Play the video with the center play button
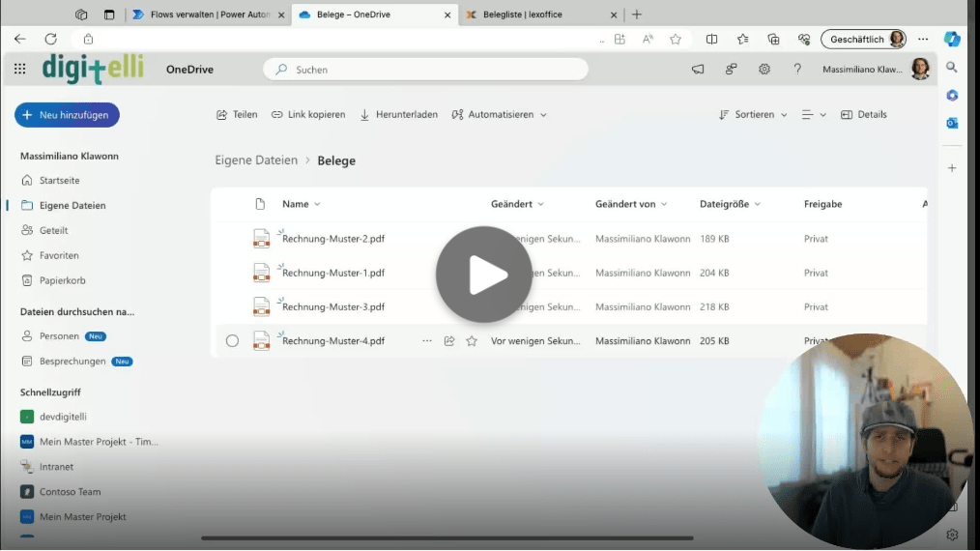The width and height of the screenshot is (980, 551). tap(484, 275)
